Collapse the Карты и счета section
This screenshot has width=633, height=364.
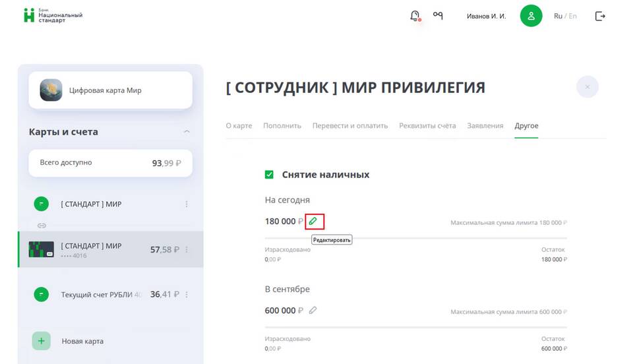(187, 132)
